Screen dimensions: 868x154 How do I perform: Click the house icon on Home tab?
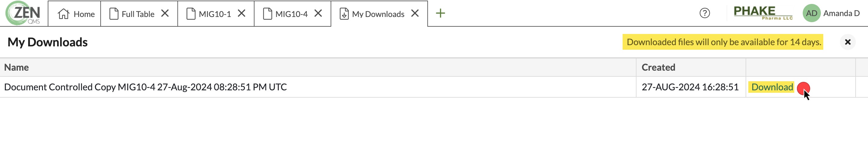63,14
